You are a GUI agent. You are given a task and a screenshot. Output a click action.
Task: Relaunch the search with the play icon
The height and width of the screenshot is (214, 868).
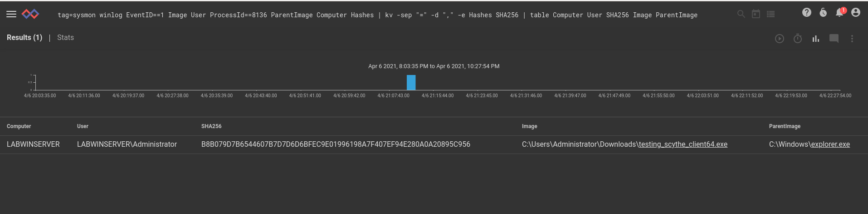(780, 39)
